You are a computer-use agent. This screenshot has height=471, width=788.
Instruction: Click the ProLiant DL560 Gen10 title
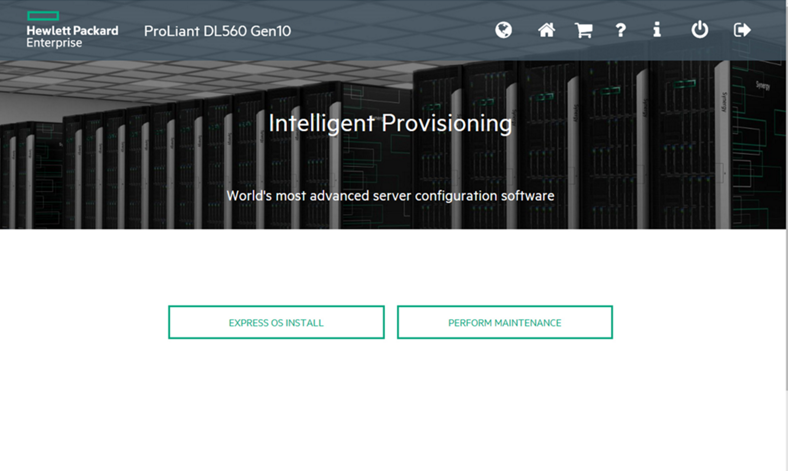click(218, 31)
